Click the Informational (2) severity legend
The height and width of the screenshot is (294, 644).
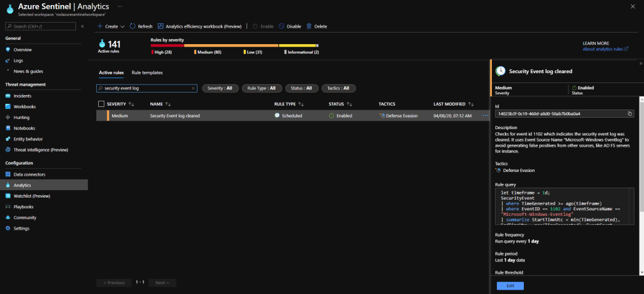coord(302,52)
